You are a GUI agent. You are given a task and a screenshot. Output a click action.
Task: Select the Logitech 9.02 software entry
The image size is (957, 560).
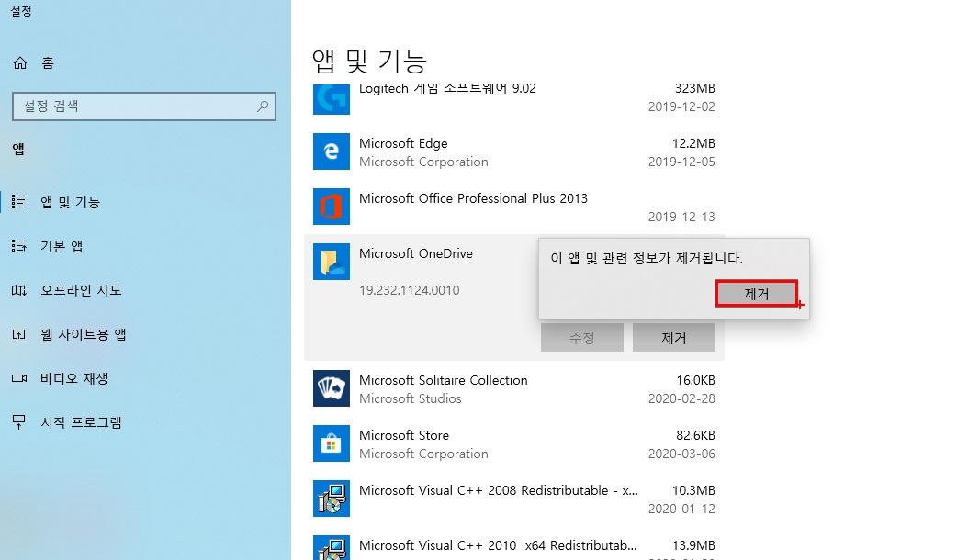click(447, 89)
